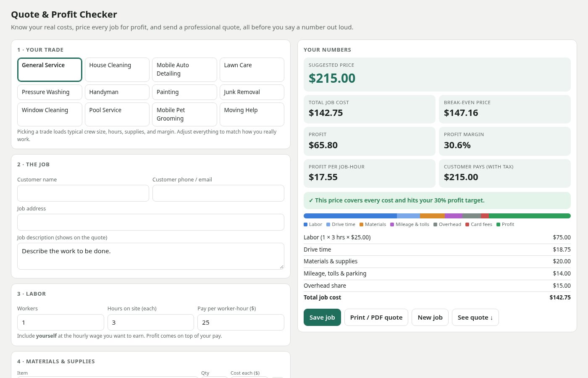588x378 pixels.
Task: Click the profit target confirmation message
Action: pyautogui.click(x=437, y=200)
